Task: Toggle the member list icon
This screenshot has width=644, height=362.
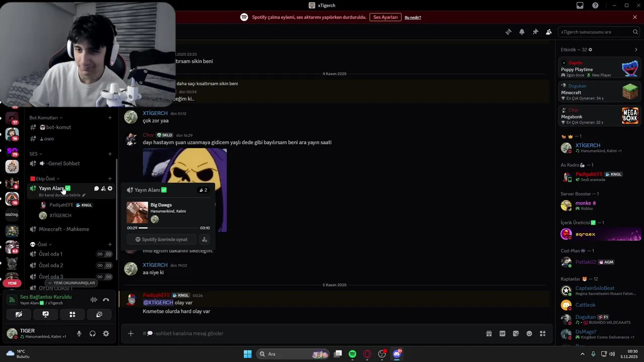Action: [x=549, y=32]
